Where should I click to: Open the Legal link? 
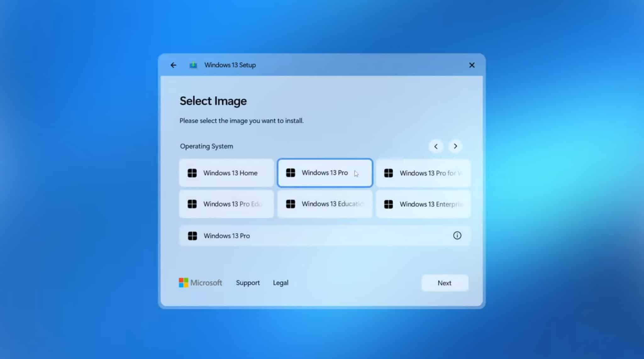(x=280, y=283)
